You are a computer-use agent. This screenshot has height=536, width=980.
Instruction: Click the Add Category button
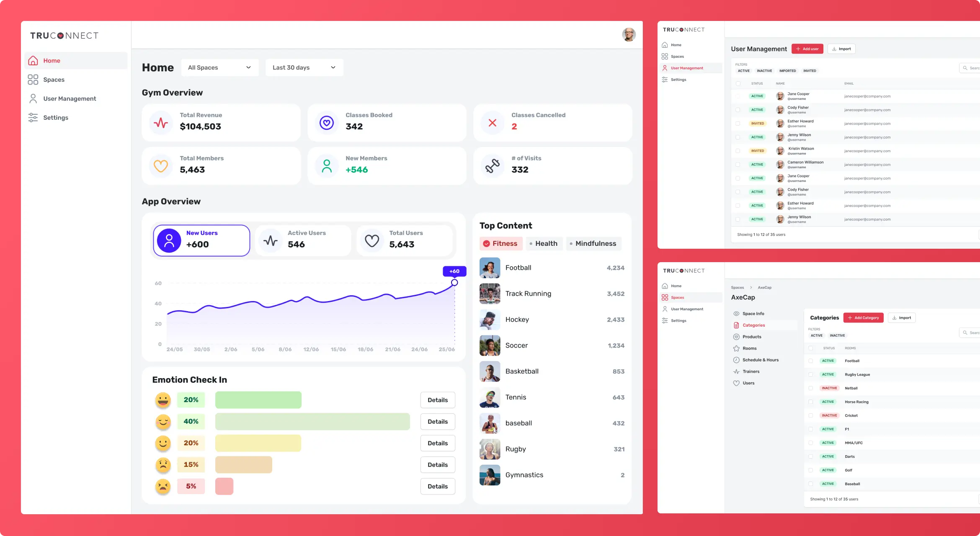tap(863, 318)
